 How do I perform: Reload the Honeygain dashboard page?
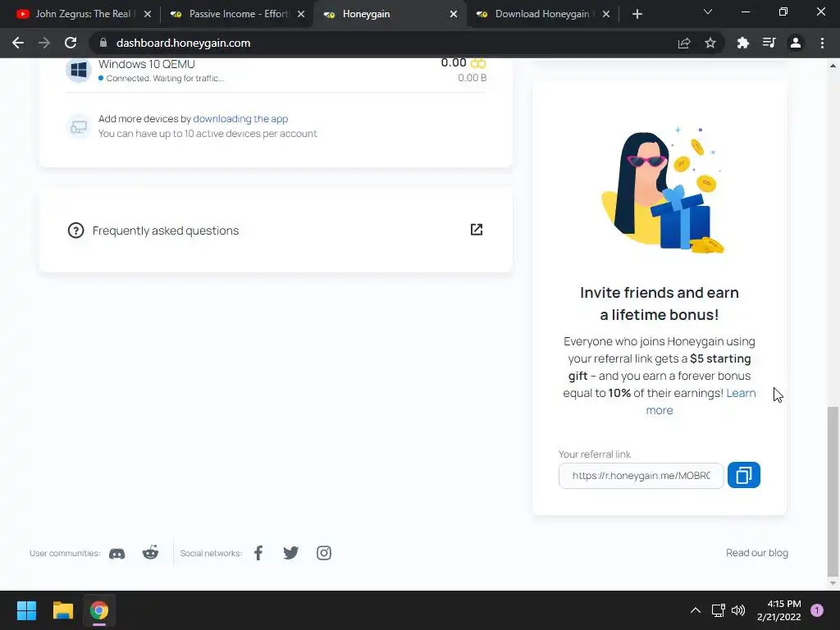(71, 43)
